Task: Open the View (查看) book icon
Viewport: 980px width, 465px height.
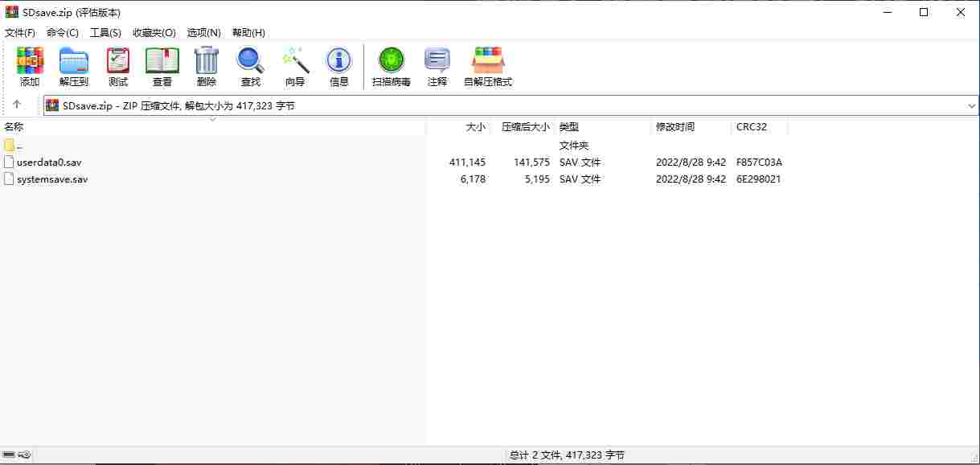Action: tap(162, 67)
